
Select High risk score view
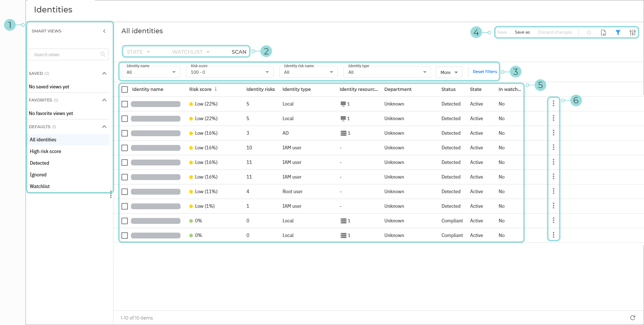46,152
